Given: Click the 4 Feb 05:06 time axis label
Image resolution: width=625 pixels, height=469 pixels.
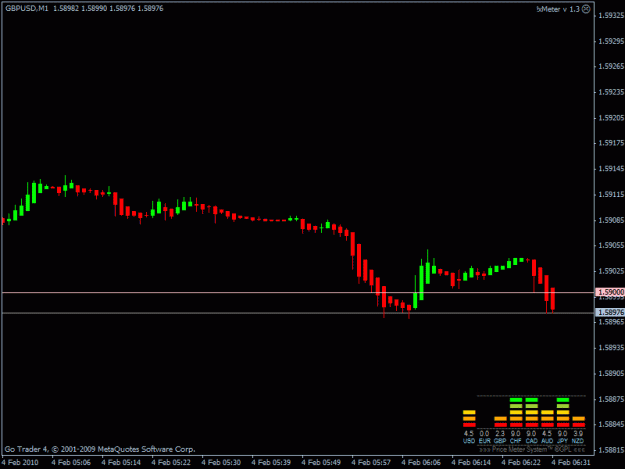Looking at the screenshot, I should [x=71, y=463].
